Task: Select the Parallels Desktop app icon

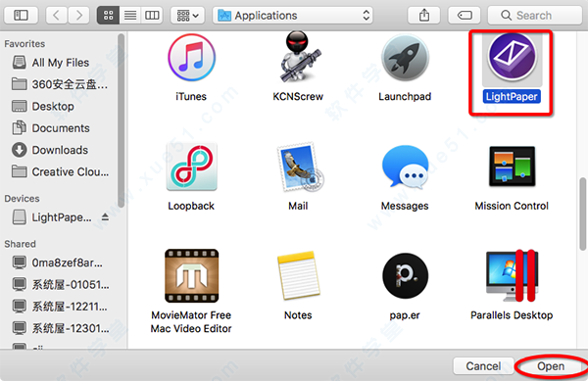Action: tap(512, 276)
